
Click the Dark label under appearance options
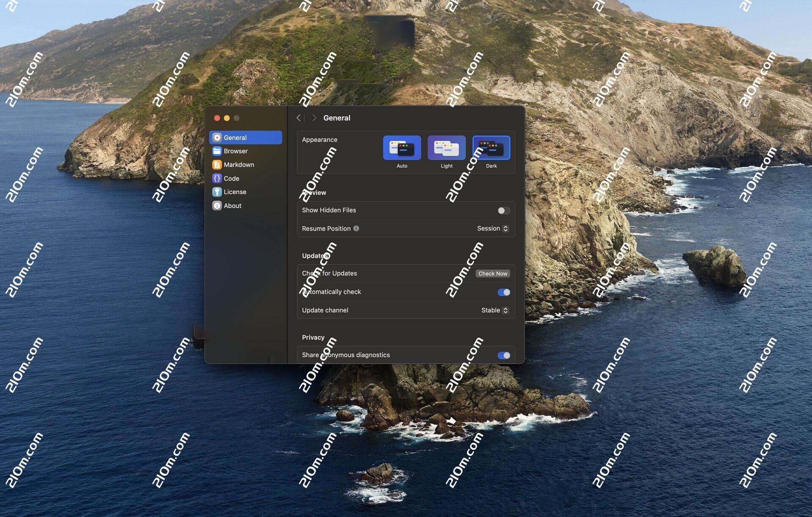coord(491,166)
